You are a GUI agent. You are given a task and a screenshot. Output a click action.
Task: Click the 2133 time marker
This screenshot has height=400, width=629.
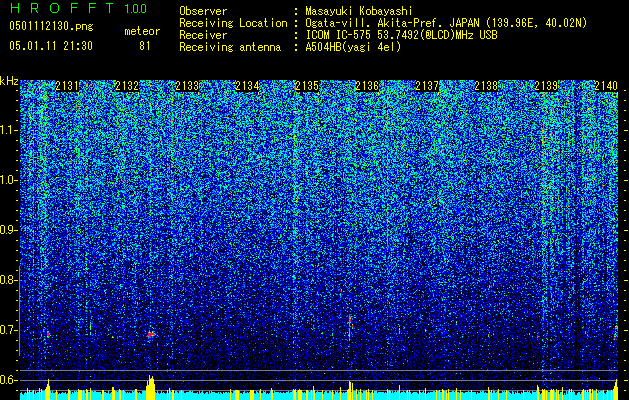[x=187, y=86]
